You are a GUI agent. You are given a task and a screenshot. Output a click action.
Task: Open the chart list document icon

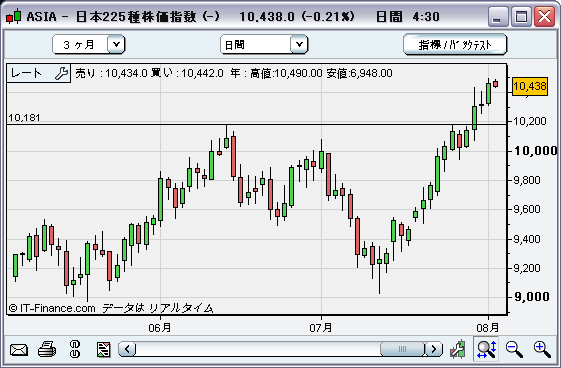click(103, 349)
